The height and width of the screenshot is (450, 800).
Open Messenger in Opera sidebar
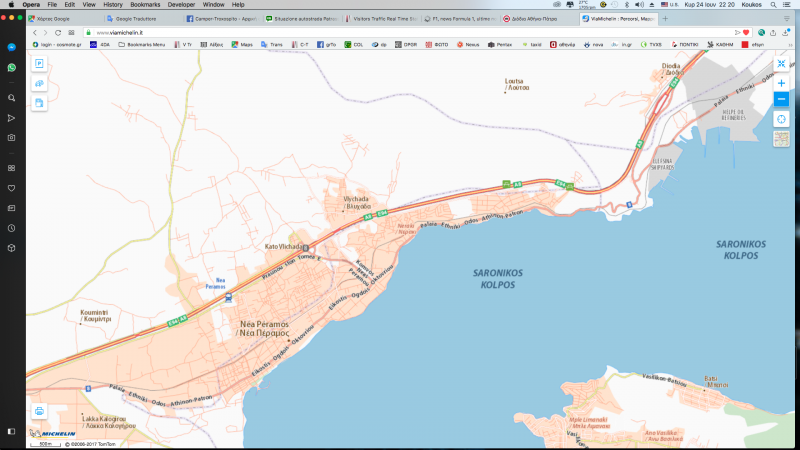(11, 47)
